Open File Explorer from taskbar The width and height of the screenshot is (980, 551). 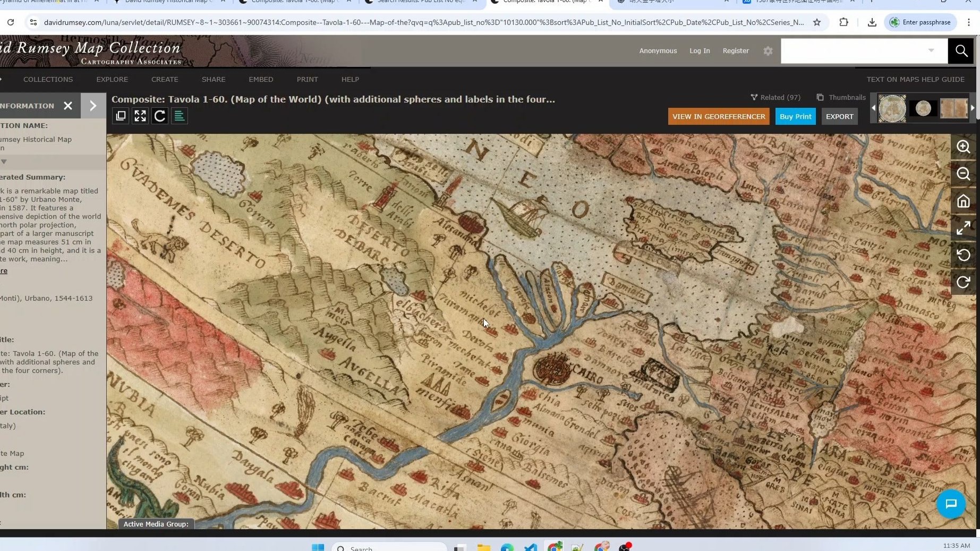click(483, 547)
